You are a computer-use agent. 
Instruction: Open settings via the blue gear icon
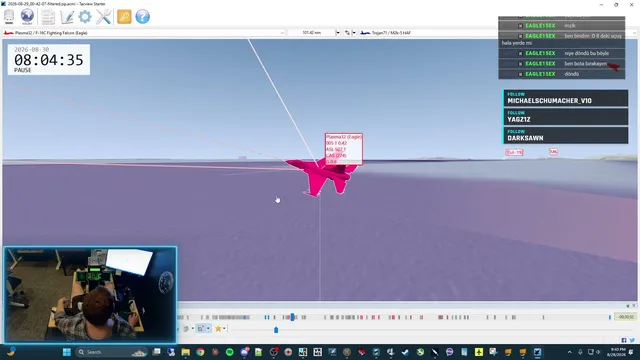coord(85,17)
